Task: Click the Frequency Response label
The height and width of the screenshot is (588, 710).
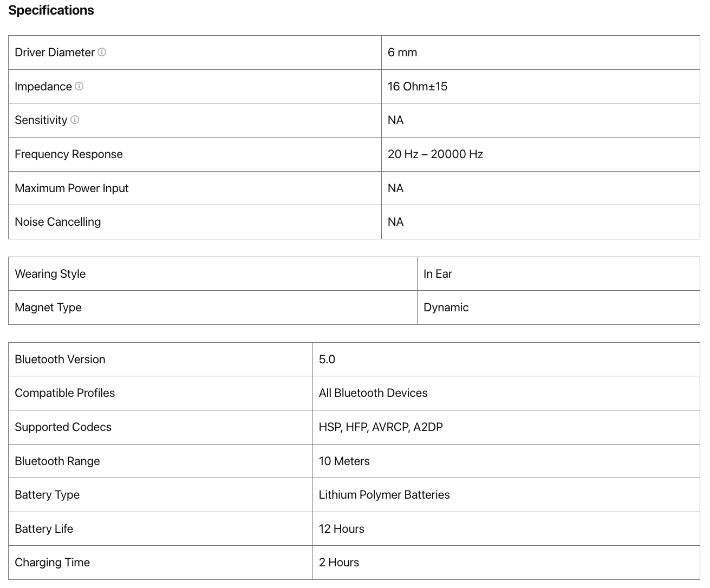Action: pos(69,154)
